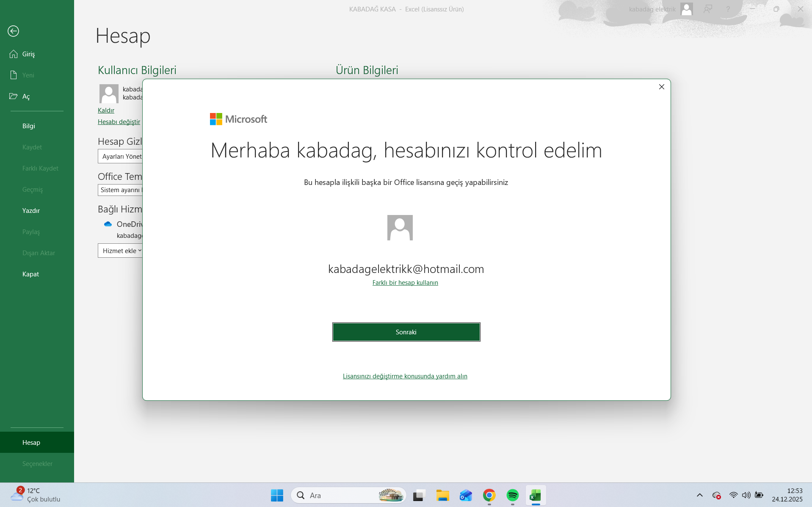Open Wi-Fi network settings in tray
The width and height of the screenshot is (812, 507).
(x=733, y=495)
